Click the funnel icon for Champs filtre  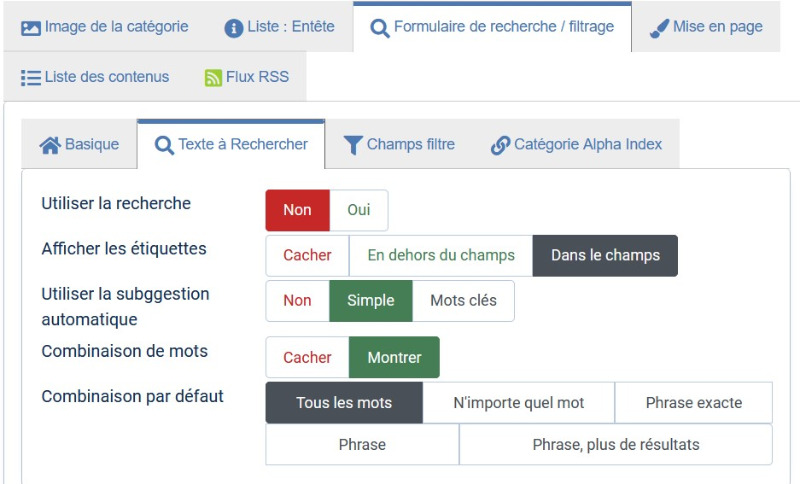click(353, 145)
